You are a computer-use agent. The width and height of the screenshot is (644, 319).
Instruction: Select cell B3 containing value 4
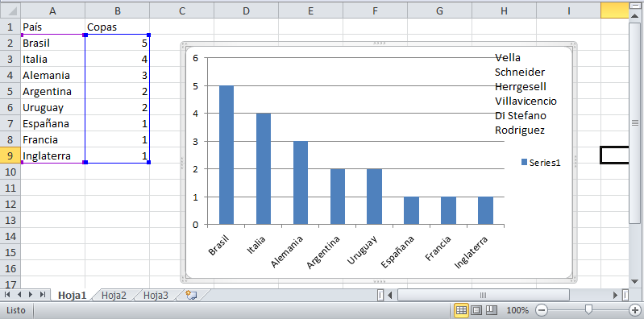tap(117, 59)
